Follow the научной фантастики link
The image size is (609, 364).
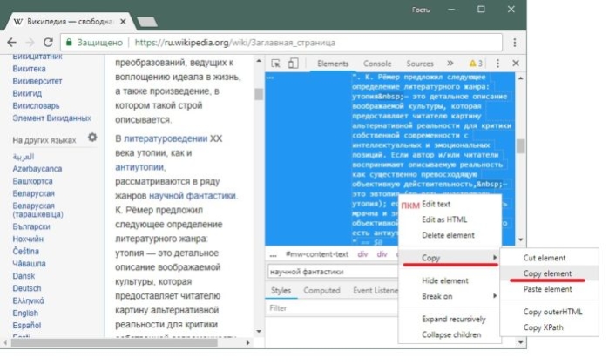[193, 196]
